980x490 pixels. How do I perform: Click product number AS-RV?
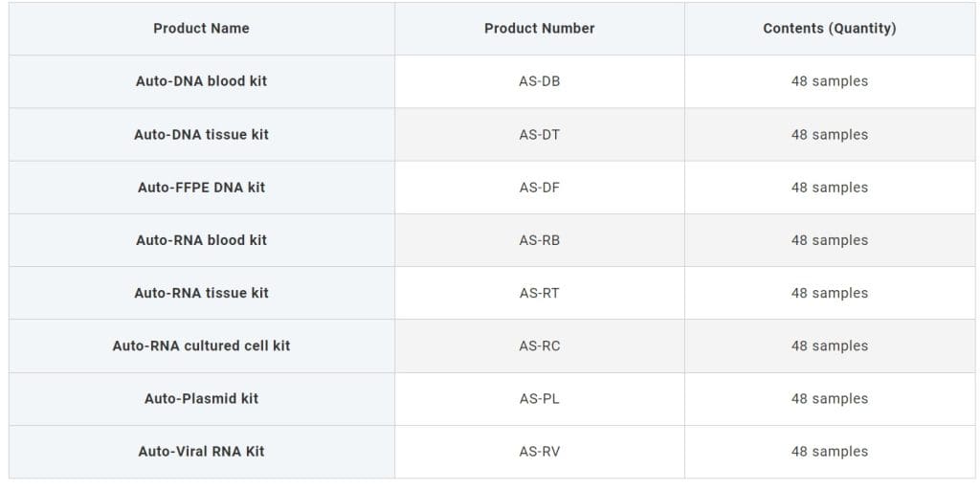coord(540,452)
